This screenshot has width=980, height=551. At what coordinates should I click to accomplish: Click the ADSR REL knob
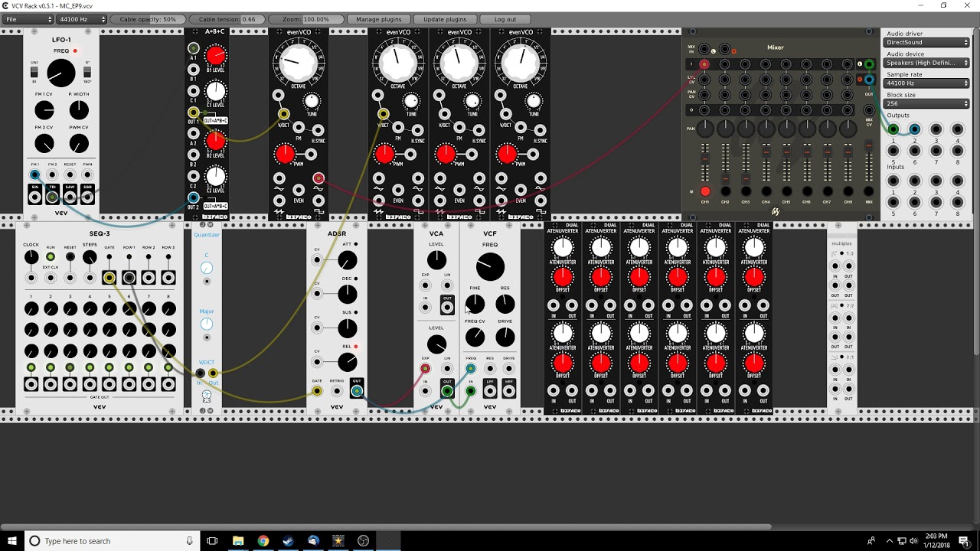pos(348,362)
